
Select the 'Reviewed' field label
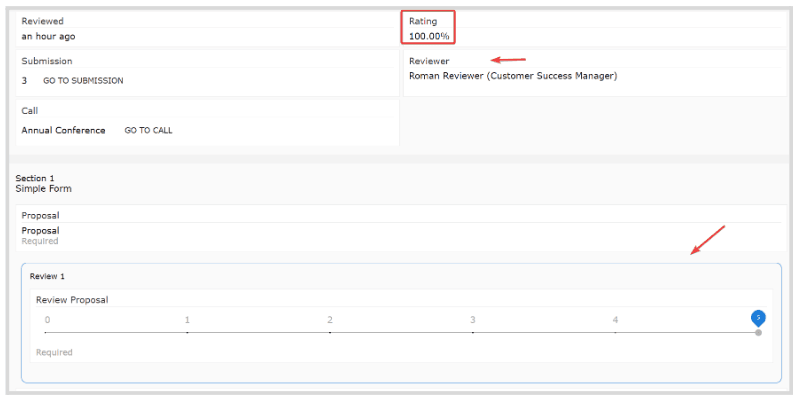click(x=42, y=21)
